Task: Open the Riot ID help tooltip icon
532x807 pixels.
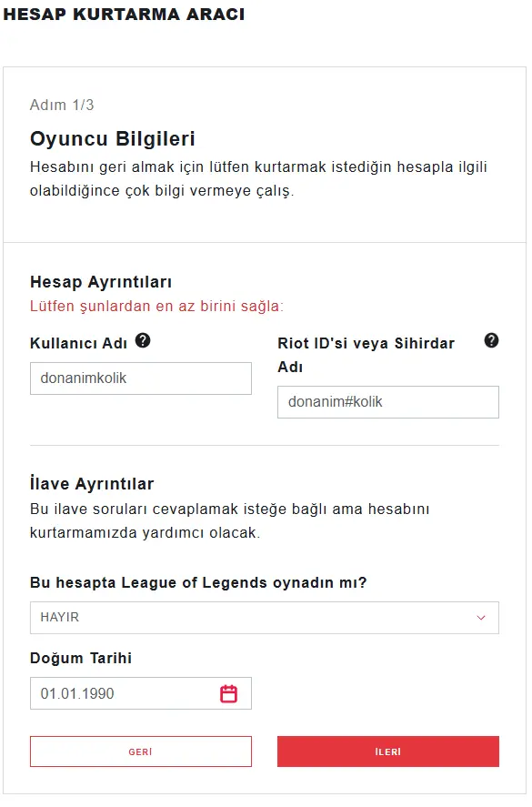Action: pos(491,341)
